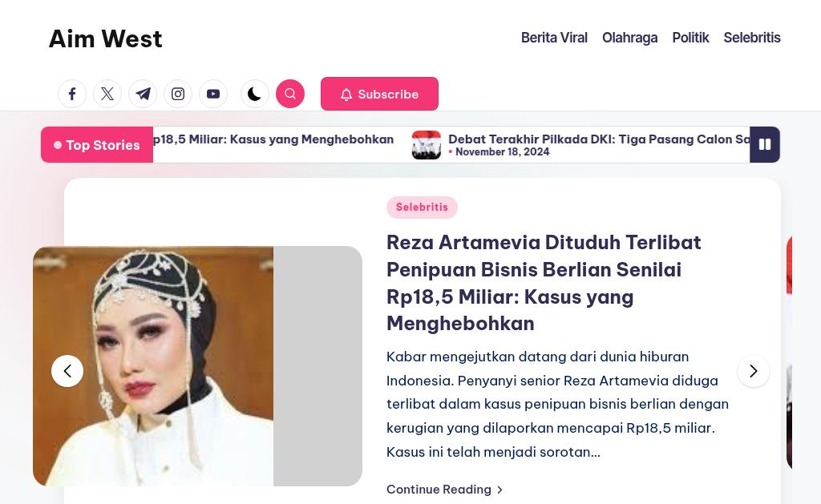Open the YouTube social icon
821x504 pixels.
click(x=213, y=94)
